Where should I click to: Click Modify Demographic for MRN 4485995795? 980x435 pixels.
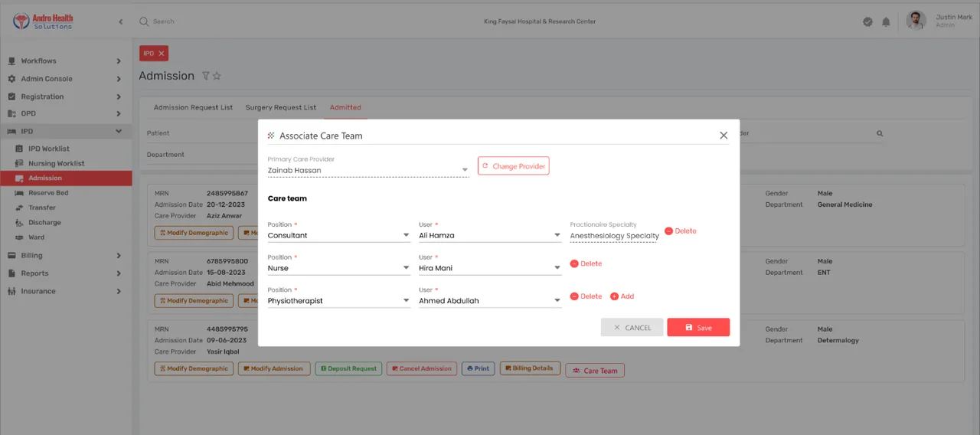click(x=194, y=368)
